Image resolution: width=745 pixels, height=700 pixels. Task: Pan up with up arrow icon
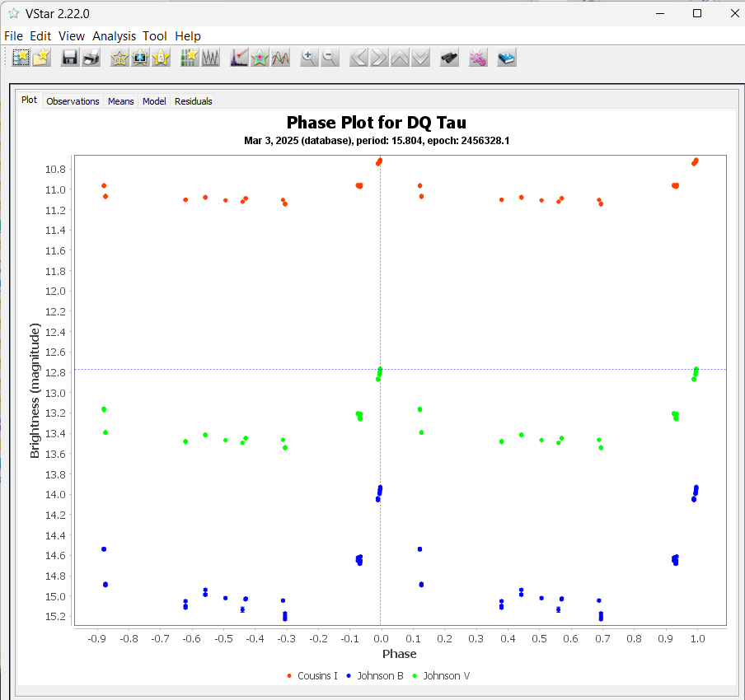tap(400, 58)
